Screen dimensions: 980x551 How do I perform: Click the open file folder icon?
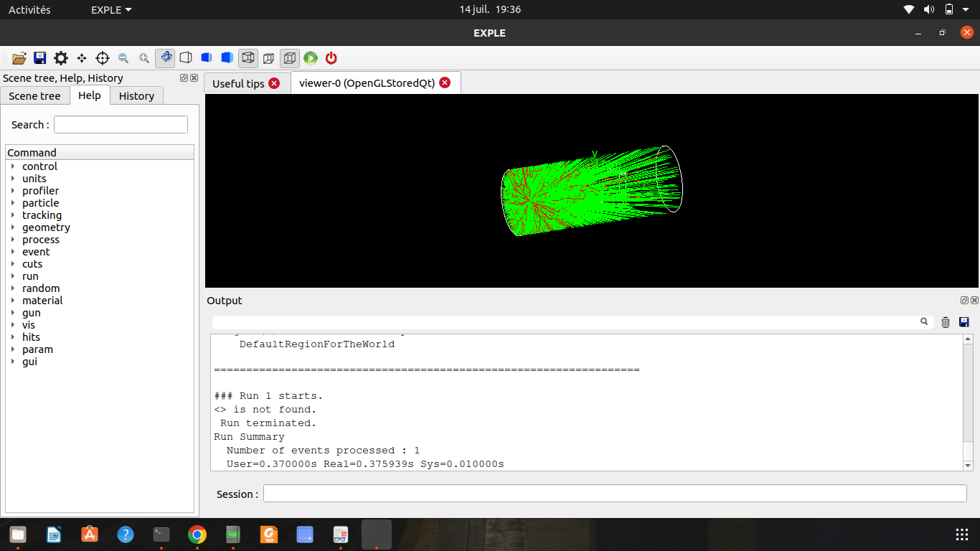tap(19, 58)
